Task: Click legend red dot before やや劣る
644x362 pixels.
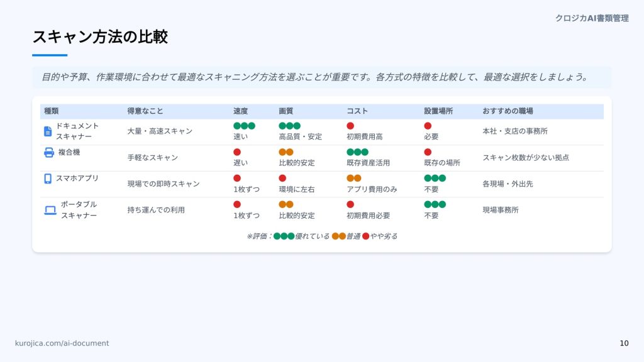Action: coord(366,236)
